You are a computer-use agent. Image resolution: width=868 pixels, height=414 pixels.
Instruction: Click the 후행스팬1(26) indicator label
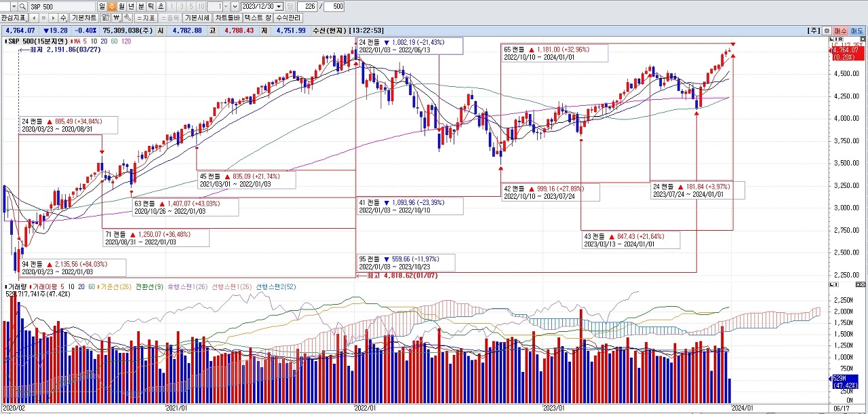click(187, 286)
